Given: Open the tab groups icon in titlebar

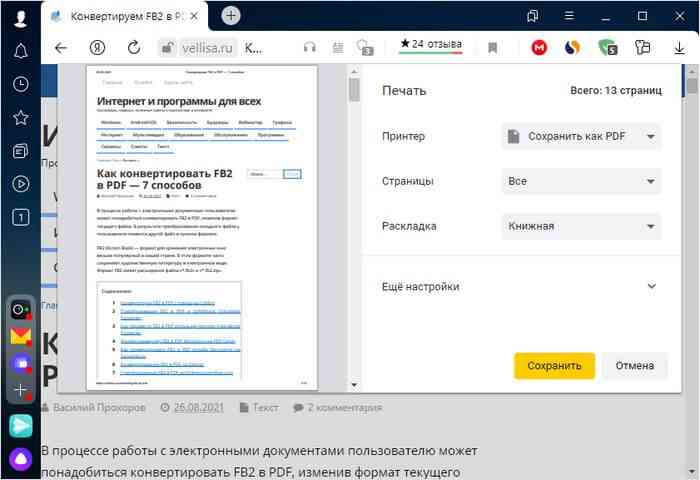Looking at the screenshot, I should point(532,17).
